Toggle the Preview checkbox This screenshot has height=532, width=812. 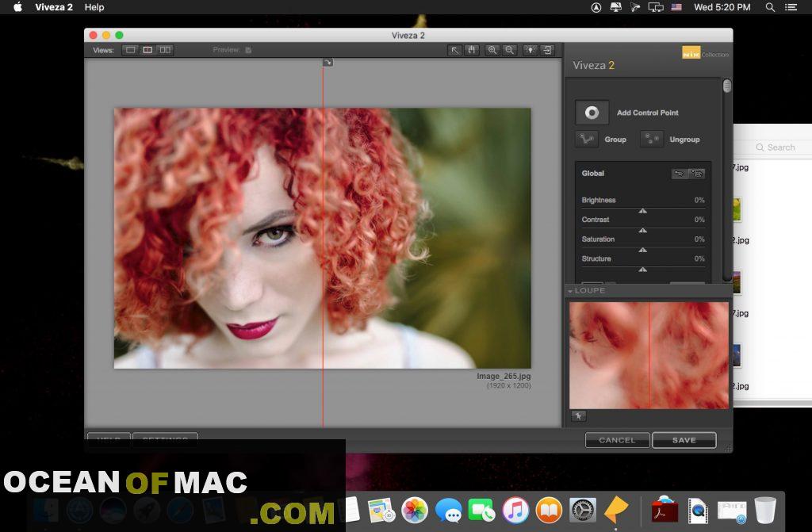click(248, 50)
